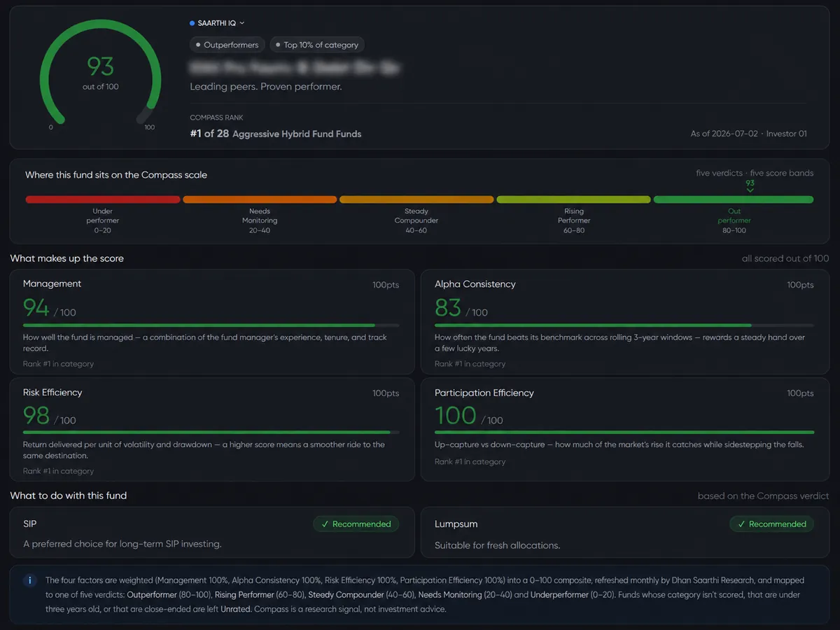The width and height of the screenshot is (840, 630).
Task: Click the Lumpsum Recommended badge
Action: (x=771, y=524)
